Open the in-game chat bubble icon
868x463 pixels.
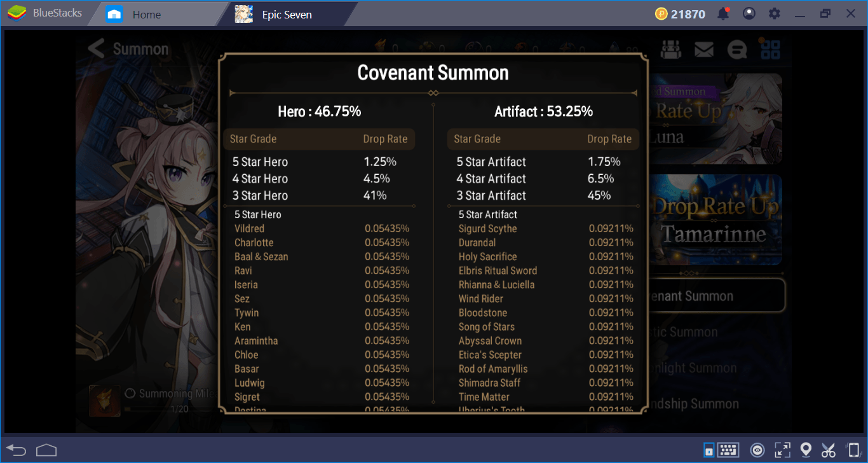tap(737, 49)
